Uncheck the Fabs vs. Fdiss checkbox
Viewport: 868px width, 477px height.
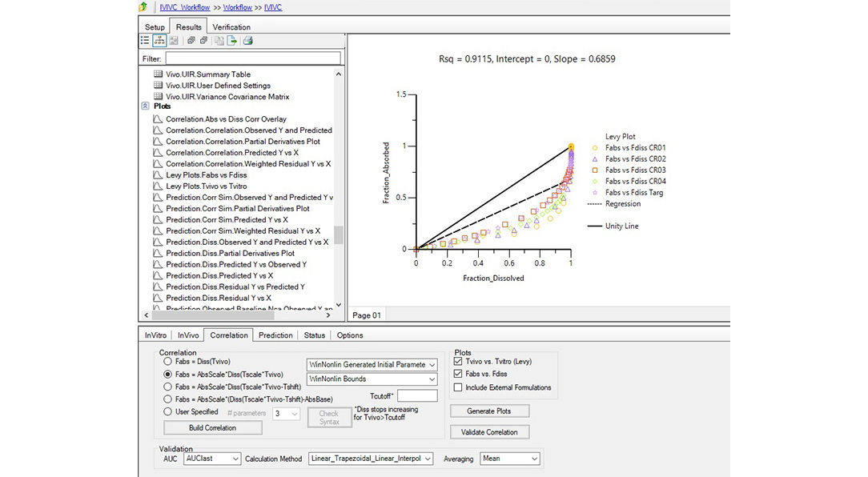pyautogui.click(x=458, y=374)
